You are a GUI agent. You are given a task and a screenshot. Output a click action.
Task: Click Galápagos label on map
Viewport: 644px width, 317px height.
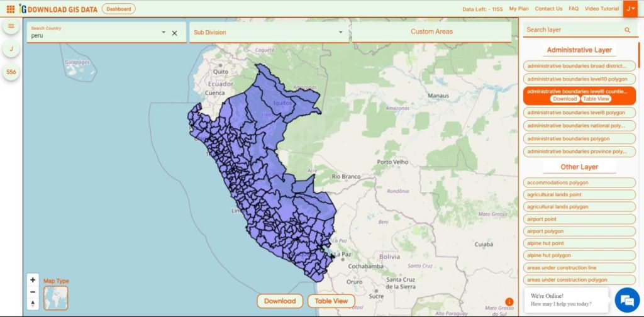click(76, 63)
